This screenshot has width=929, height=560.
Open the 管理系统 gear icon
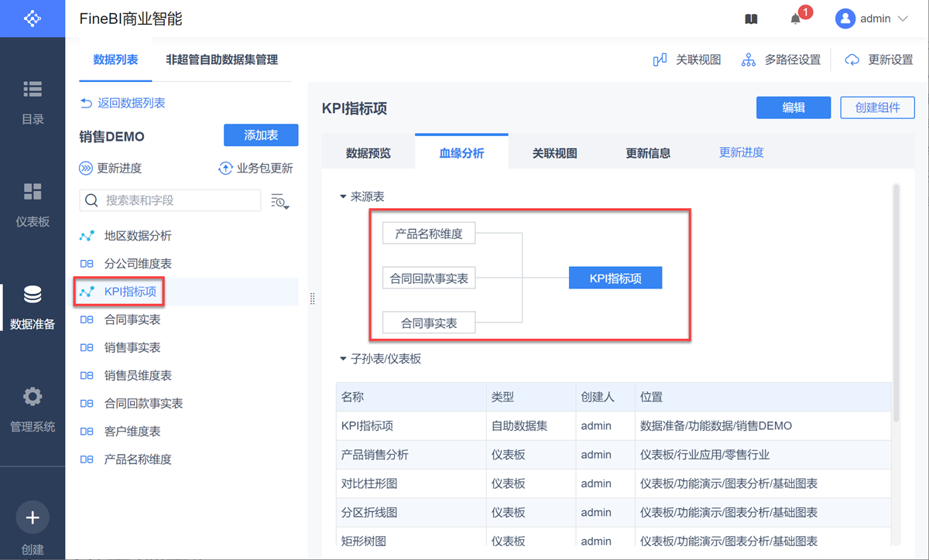click(x=33, y=397)
